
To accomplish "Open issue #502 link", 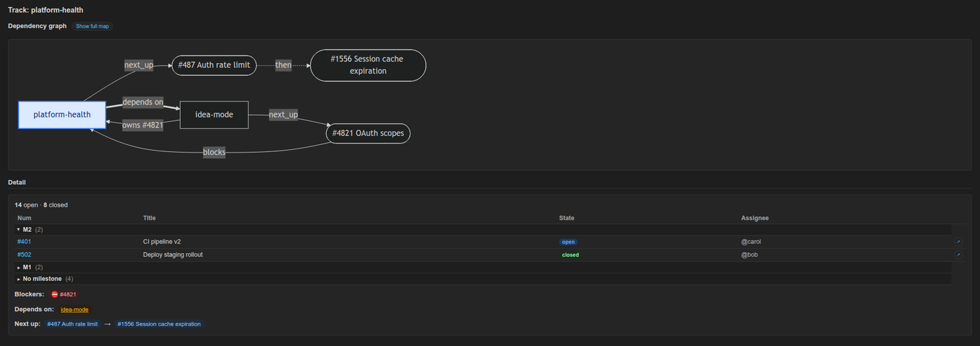I will pyautogui.click(x=24, y=255).
